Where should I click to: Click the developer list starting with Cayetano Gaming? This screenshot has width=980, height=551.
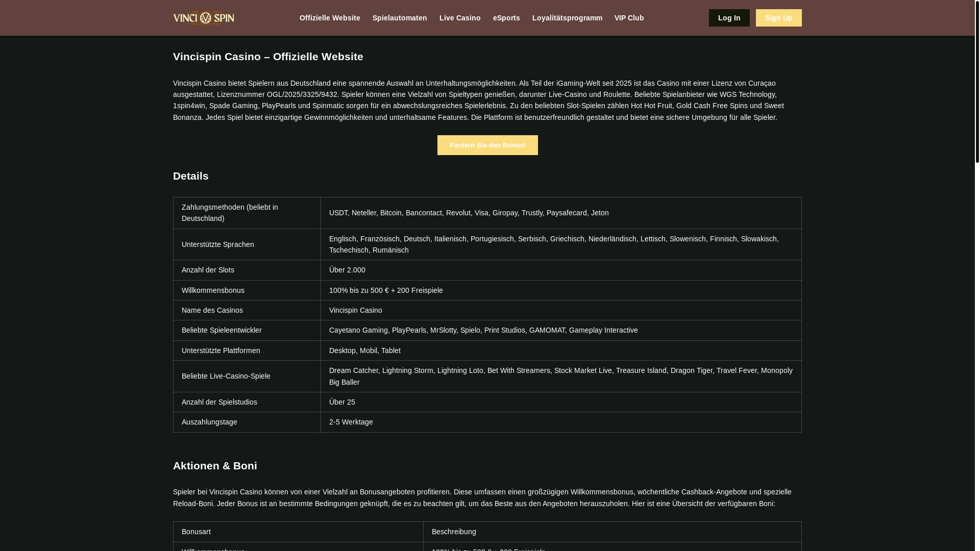[561, 330]
